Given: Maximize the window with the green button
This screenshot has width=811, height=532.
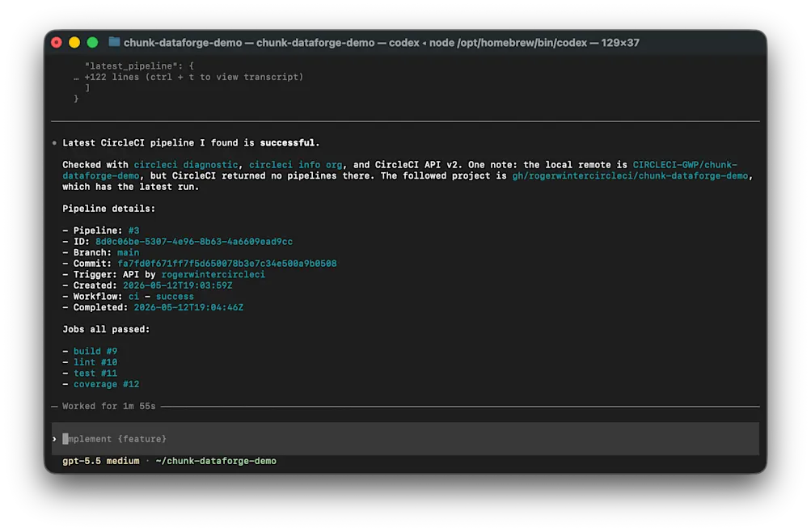Looking at the screenshot, I should point(93,42).
